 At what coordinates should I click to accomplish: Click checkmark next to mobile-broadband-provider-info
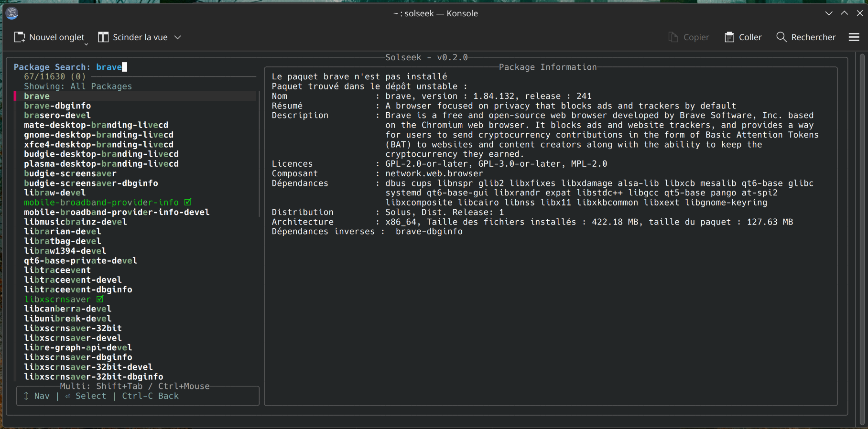[x=188, y=203]
